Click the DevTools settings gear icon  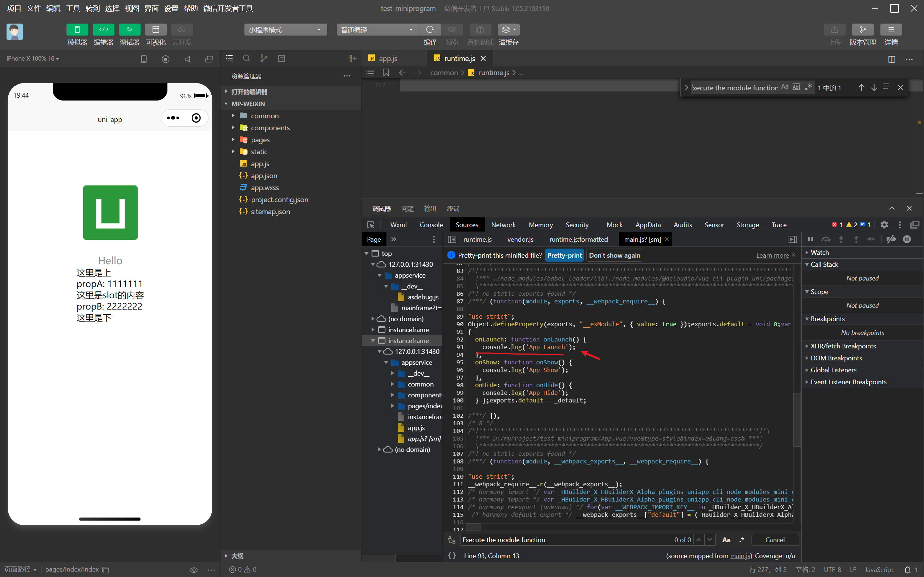884,225
